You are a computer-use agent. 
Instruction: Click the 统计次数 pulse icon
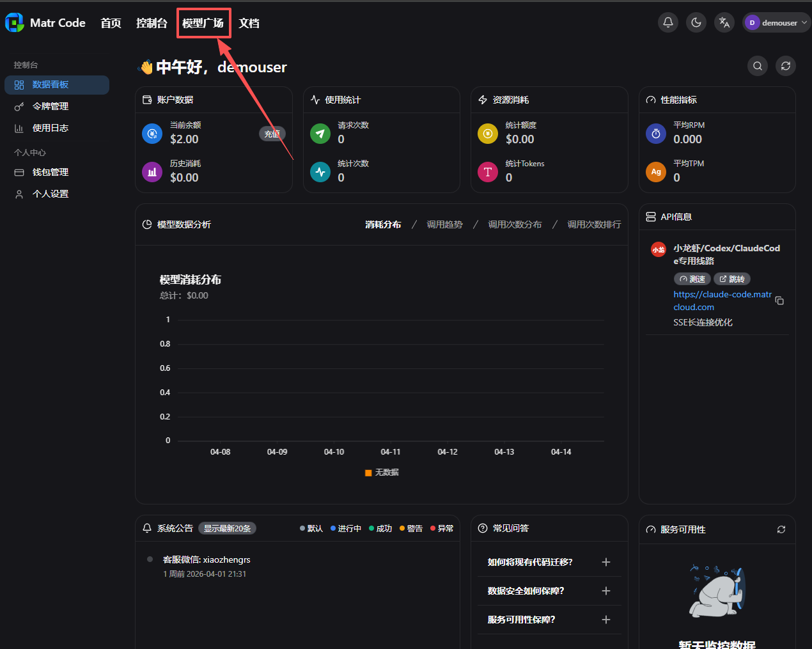pyautogui.click(x=320, y=172)
